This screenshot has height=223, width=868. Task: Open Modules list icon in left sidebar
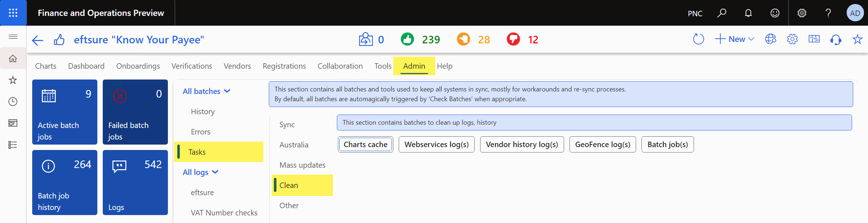pos(13,145)
